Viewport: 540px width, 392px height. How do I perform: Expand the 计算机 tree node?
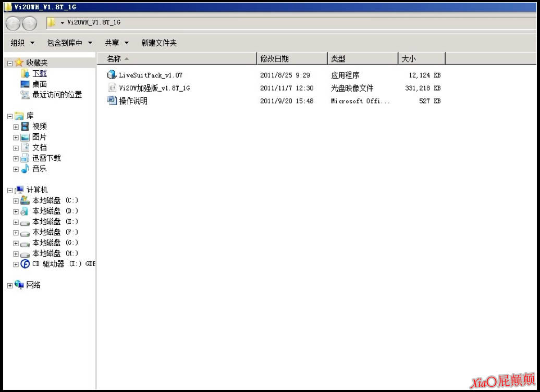(x=9, y=190)
